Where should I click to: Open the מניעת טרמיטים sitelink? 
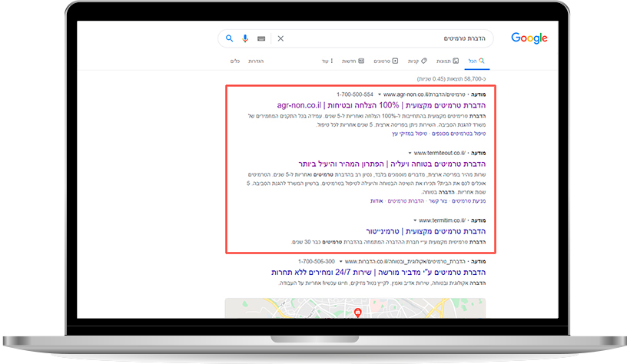pyautogui.click(x=469, y=201)
